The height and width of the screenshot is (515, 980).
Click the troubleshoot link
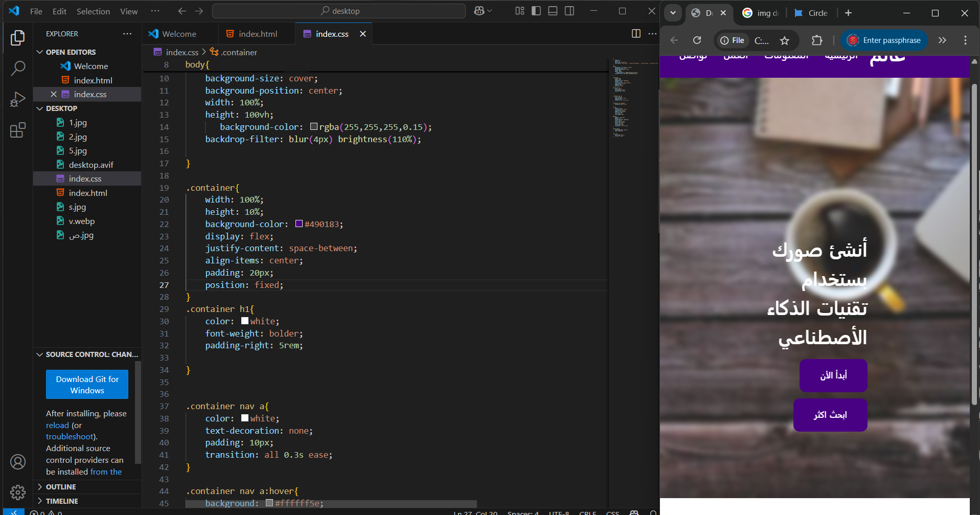[70, 437]
